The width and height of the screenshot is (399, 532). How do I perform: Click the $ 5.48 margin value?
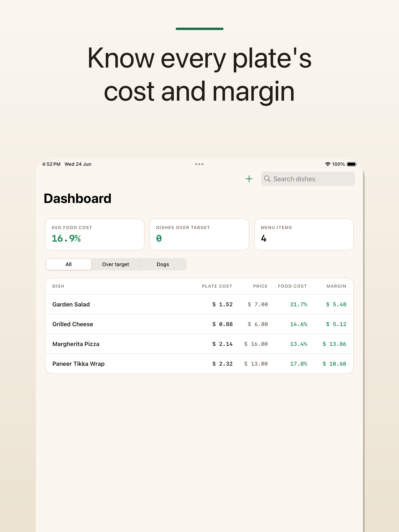pyautogui.click(x=336, y=305)
